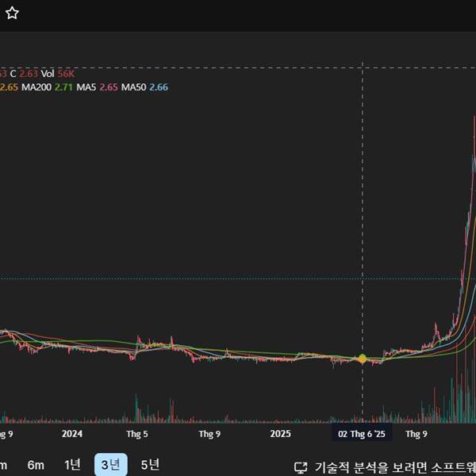
Task: Click the 2025 time axis label
Action: pyautogui.click(x=281, y=434)
